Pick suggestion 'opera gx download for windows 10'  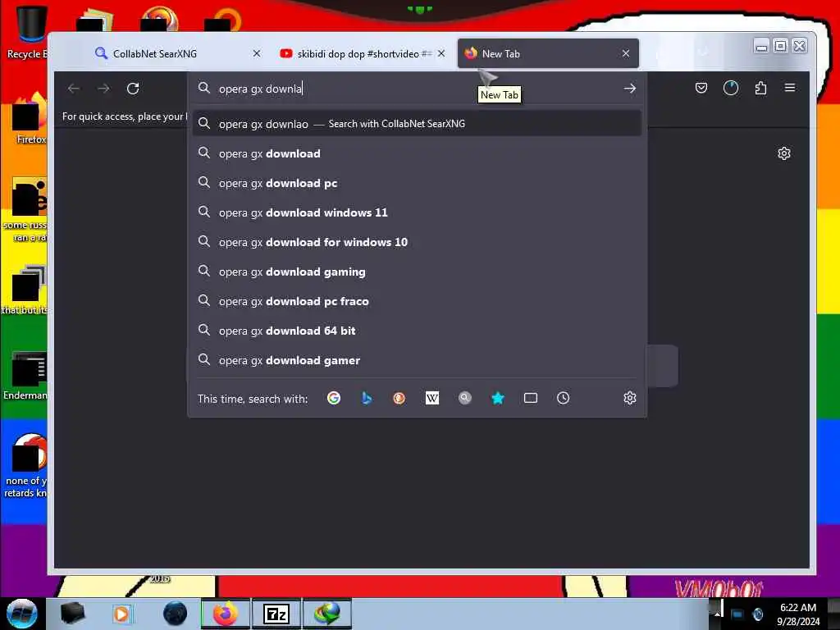[417, 242]
